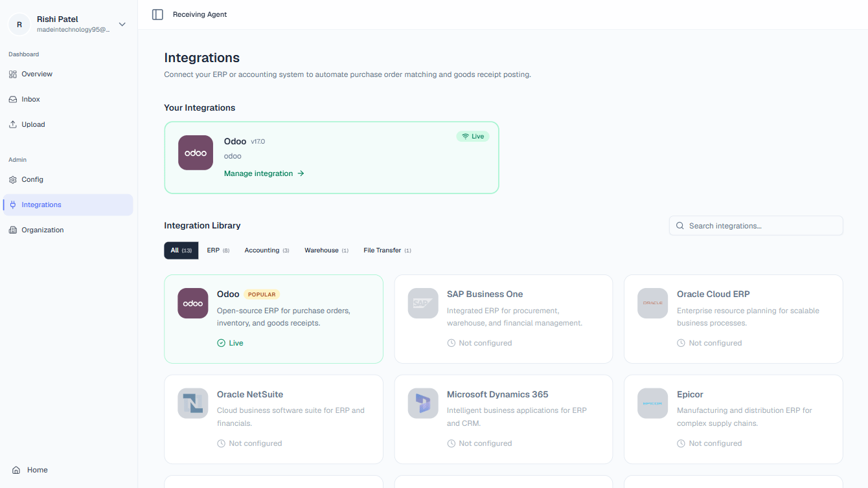Toggle the sidebar panel icon

pyautogui.click(x=157, y=14)
